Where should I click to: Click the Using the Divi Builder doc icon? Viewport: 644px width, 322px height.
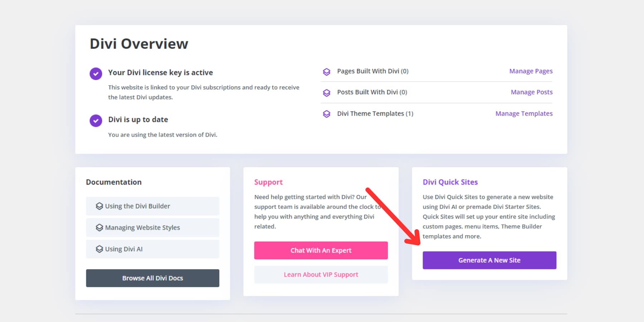99,206
